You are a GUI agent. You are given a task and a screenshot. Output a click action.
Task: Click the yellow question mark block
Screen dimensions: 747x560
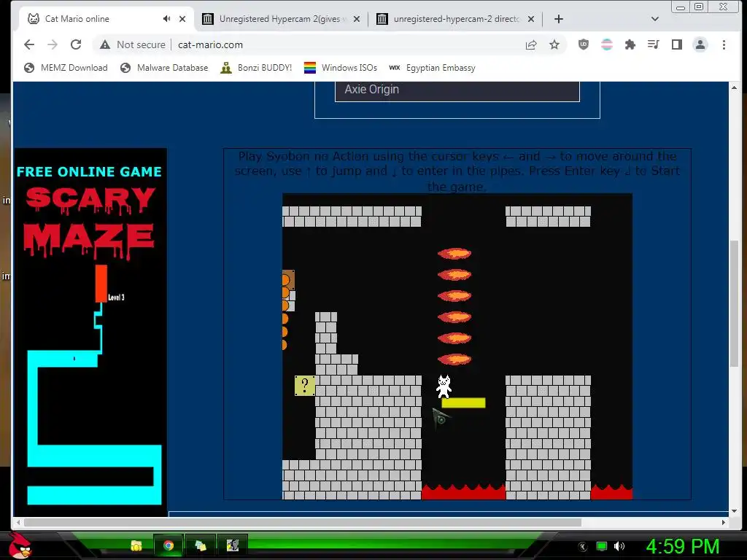pyautogui.click(x=305, y=385)
